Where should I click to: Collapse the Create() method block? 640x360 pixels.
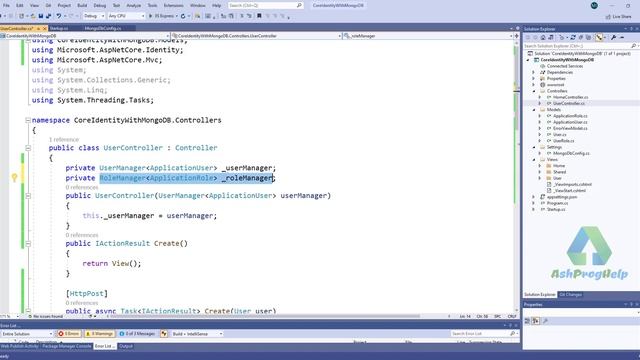[28, 244]
